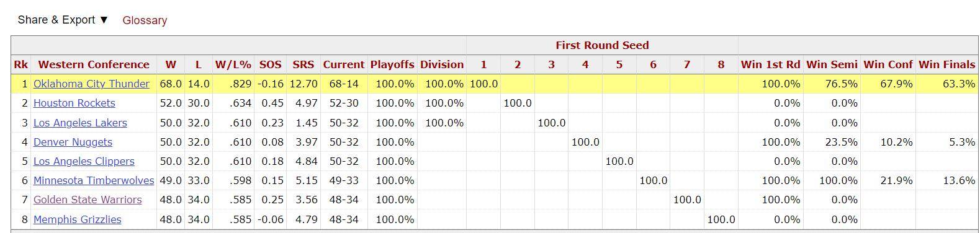Open Golden State Warriors team link
980x233 pixels.
[x=88, y=200]
